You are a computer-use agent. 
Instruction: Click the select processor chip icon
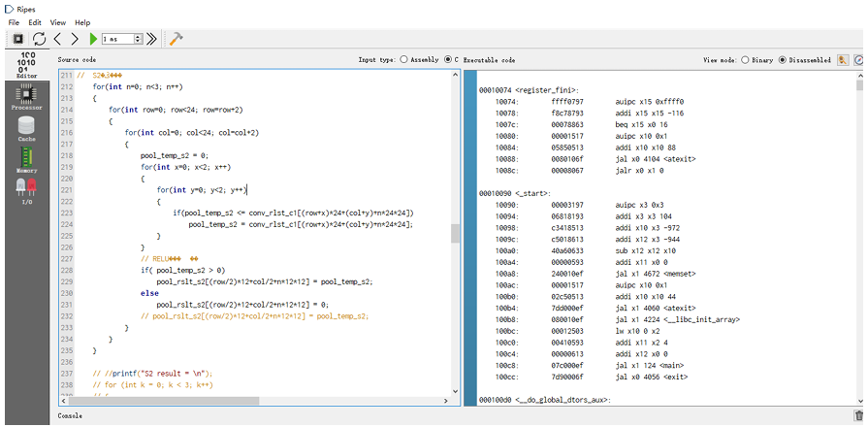16,39
